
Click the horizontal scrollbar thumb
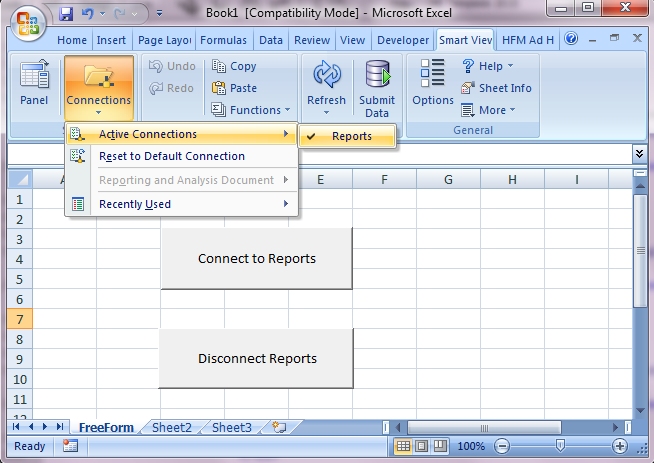484,428
